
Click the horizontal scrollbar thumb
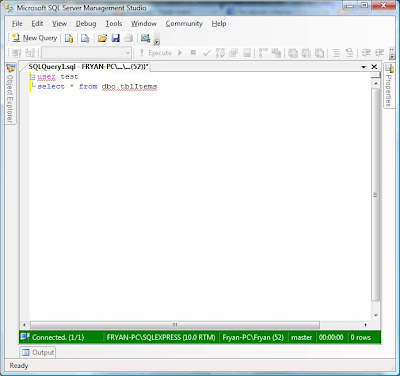click(175, 325)
